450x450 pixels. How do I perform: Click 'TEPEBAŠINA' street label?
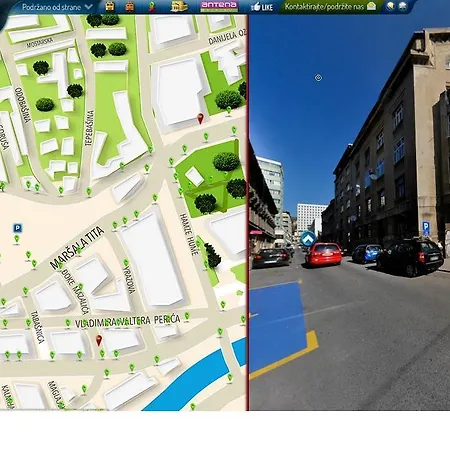point(89,128)
